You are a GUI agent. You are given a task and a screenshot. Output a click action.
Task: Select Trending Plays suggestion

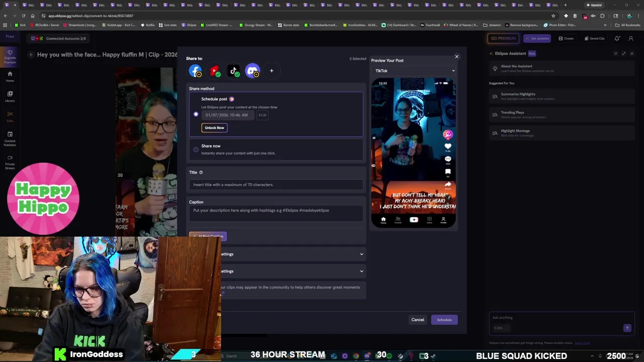(x=562, y=115)
